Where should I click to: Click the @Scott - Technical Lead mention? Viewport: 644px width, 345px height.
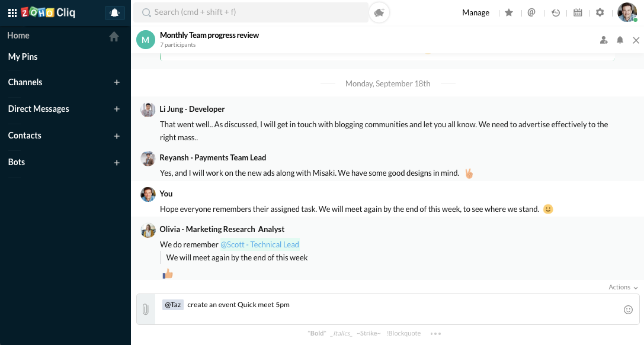pyautogui.click(x=259, y=244)
